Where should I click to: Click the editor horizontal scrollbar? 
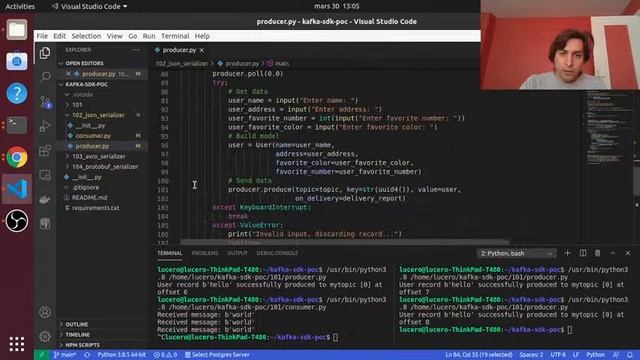coord(345,242)
